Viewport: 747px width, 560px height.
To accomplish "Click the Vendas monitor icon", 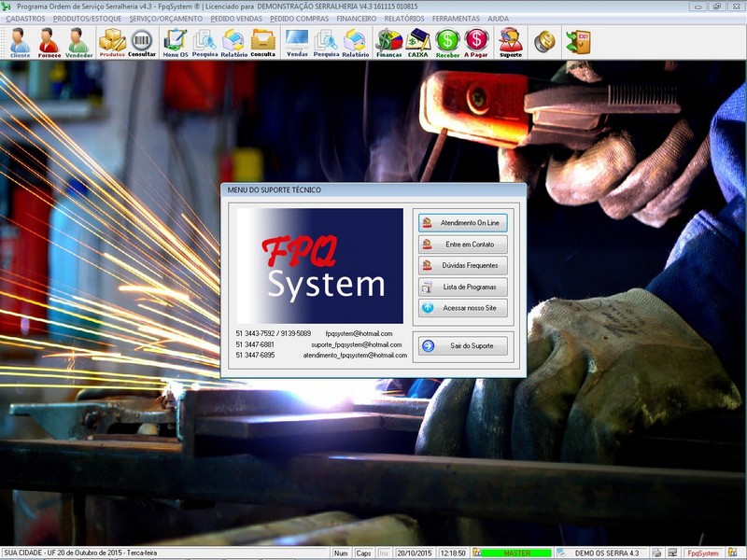I will (x=297, y=42).
